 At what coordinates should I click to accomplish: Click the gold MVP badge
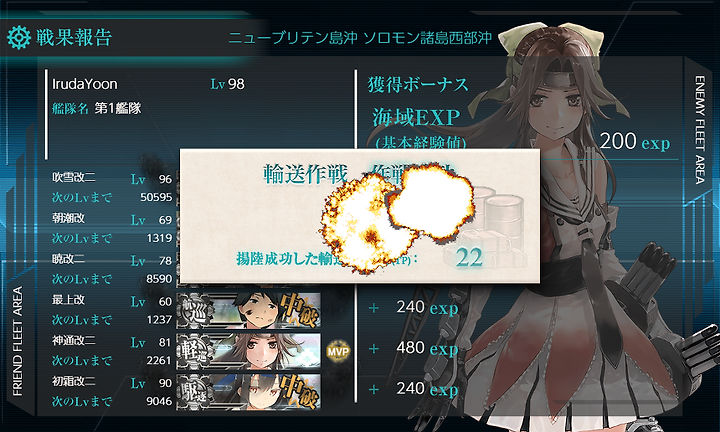coord(338,351)
